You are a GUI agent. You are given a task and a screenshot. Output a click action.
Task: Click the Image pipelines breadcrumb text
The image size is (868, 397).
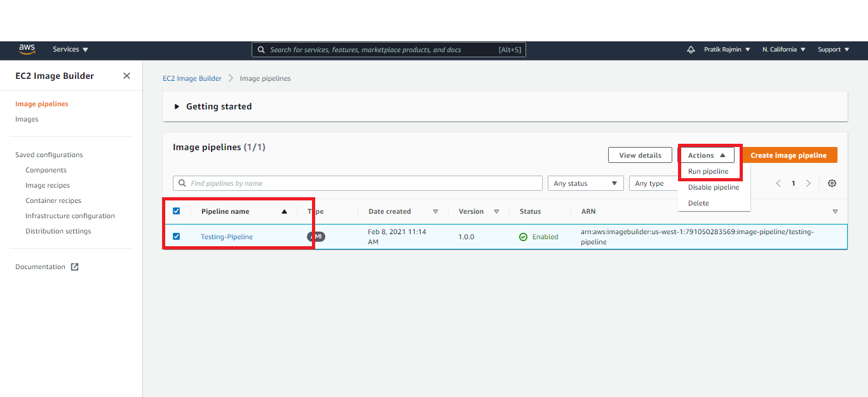[265, 78]
